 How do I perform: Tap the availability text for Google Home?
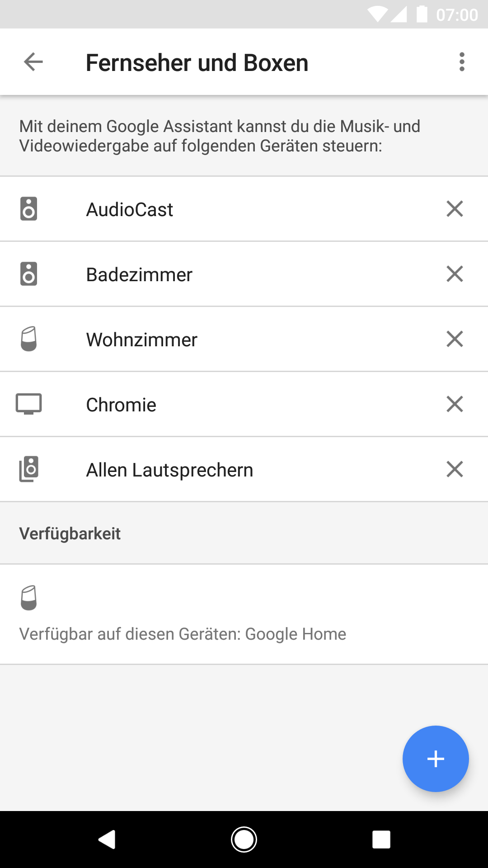183,634
